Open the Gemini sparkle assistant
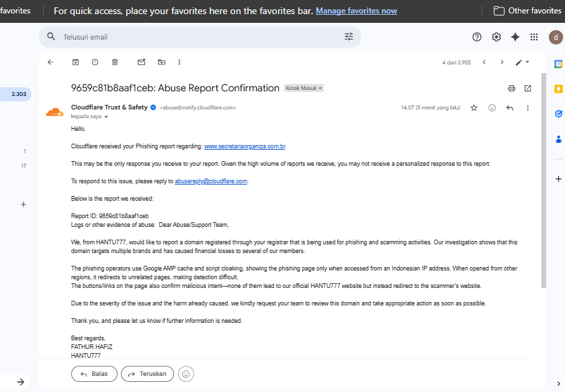 pyautogui.click(x=515, y=37)
